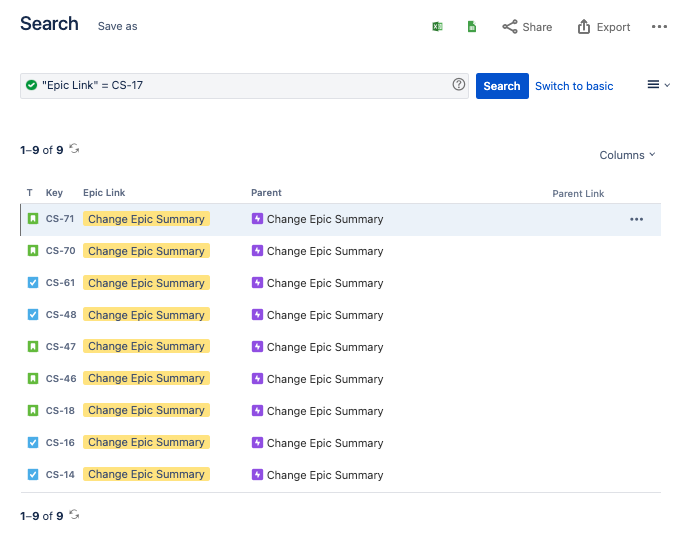Open the Parent epic link in CS-47 row
Viewport: 674px width, 541px height.
point(325,347)
